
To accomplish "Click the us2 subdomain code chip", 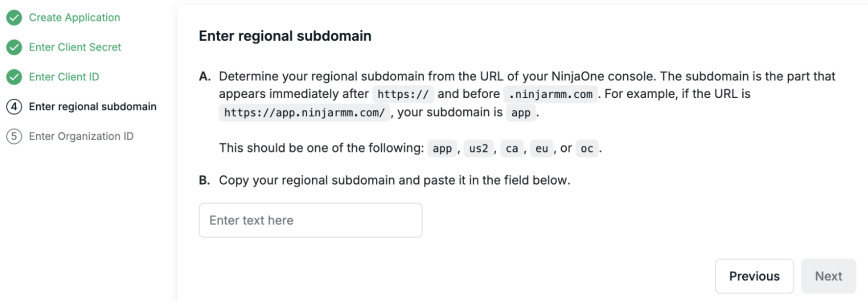I will point(479,149).
